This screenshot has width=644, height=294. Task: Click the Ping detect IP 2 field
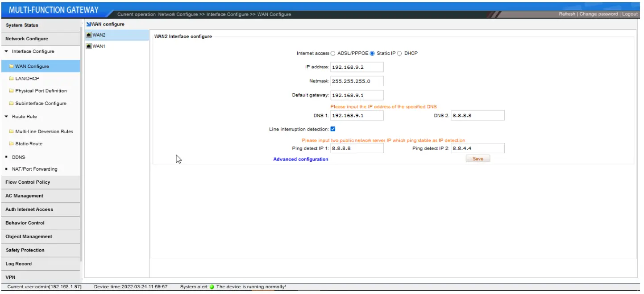tap(478, 148)
